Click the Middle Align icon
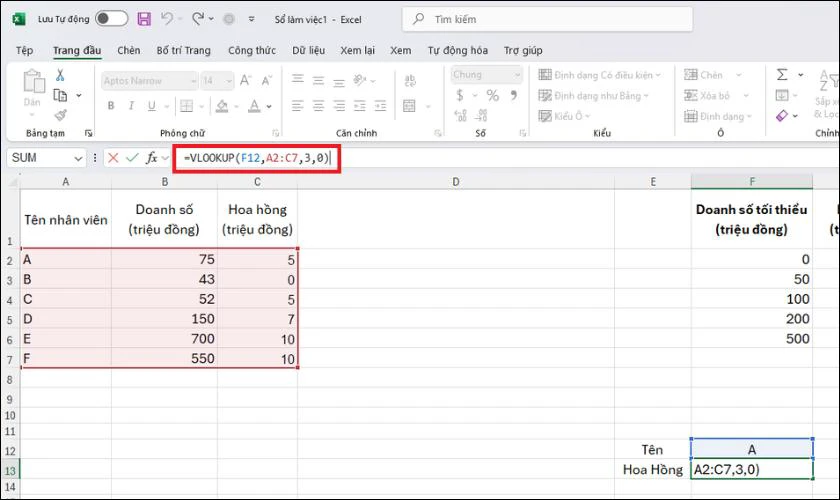The image size is (840, 500). coord(318,80)
